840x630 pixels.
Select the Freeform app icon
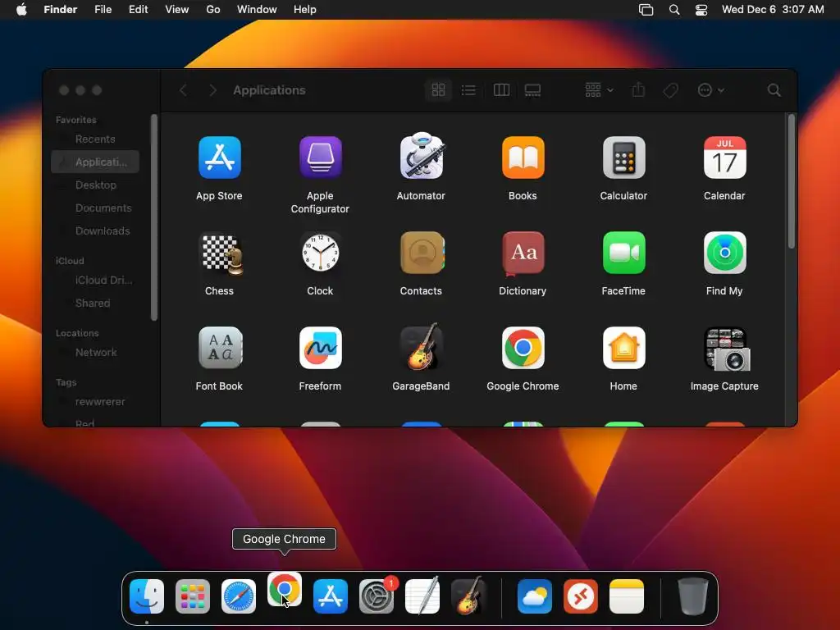tap(320, 348)
